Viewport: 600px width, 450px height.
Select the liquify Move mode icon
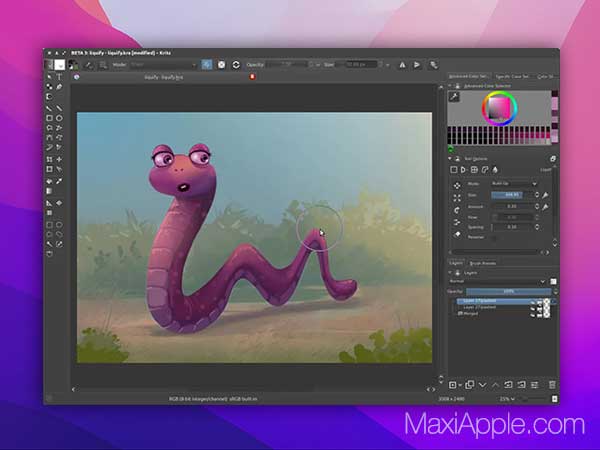point(457,186)
